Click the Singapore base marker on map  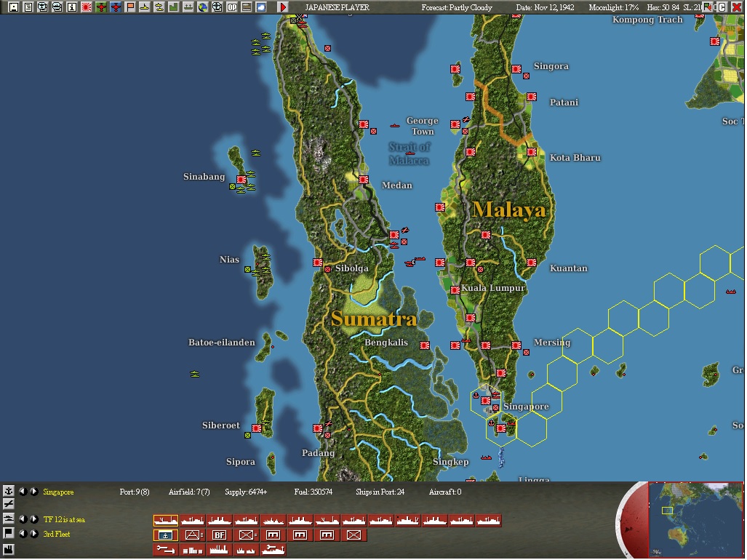pos(485,401)
